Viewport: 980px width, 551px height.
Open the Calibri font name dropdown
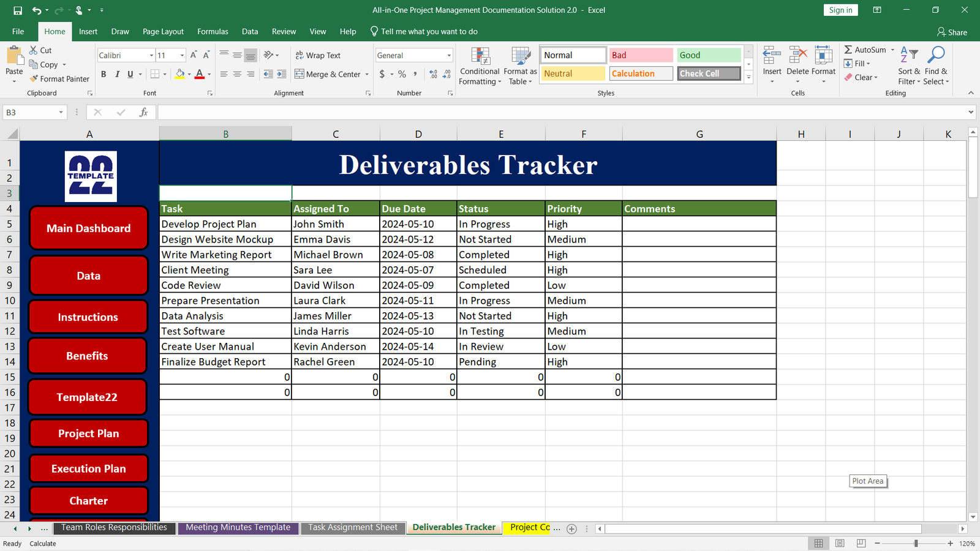[151, 55]
